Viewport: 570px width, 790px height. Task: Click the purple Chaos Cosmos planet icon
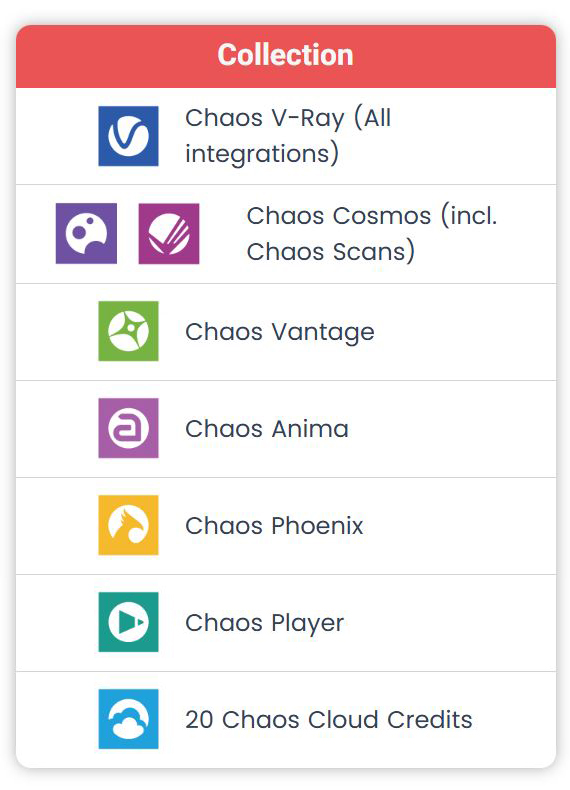click(x=86, y=233)
